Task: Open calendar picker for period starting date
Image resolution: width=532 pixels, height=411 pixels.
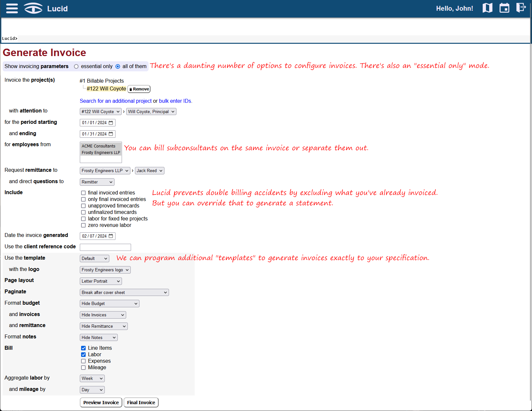Action: click(111, 123)
